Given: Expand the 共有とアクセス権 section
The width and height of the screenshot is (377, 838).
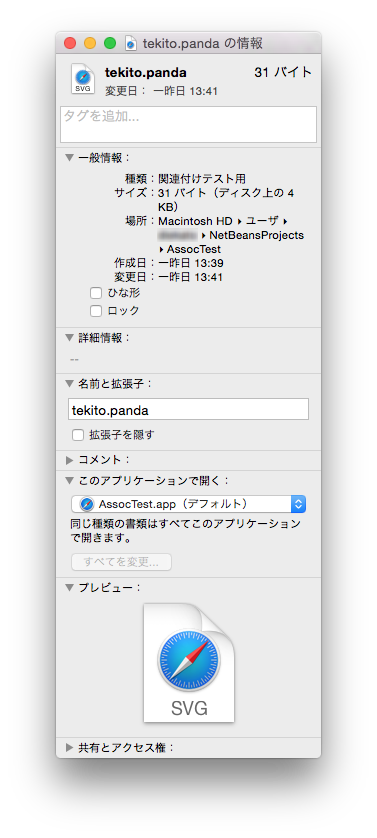Looking at the screenshot, I should (x=69, y=748).
